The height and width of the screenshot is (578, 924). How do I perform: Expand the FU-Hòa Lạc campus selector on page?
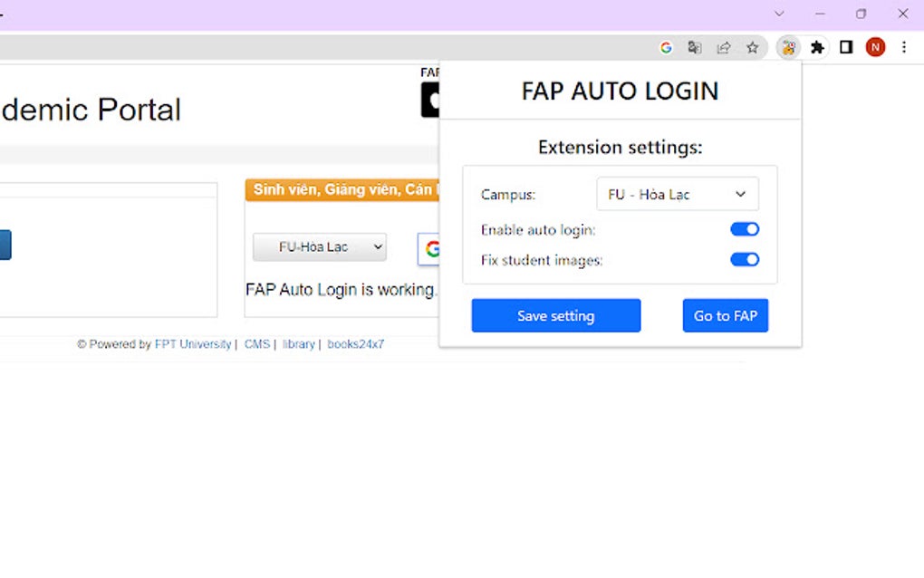coord(319,246)
